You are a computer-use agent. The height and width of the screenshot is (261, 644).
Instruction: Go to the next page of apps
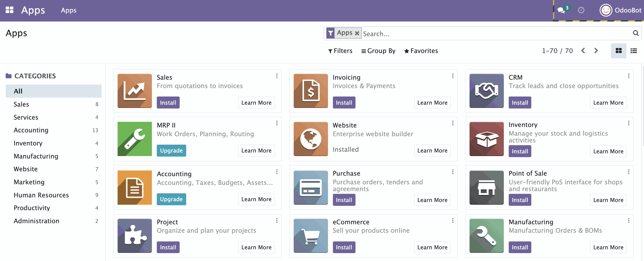[x=596, y=51]
